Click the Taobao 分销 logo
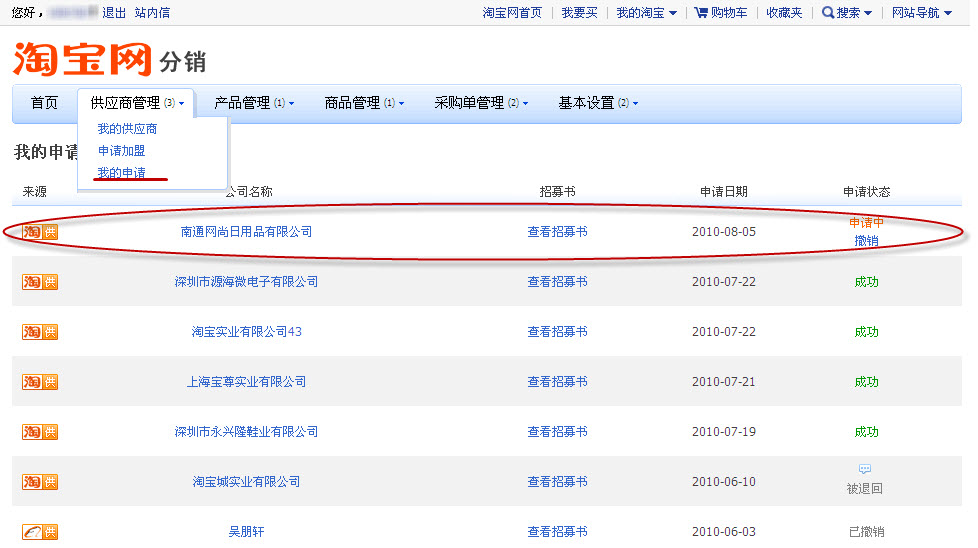 109,59
